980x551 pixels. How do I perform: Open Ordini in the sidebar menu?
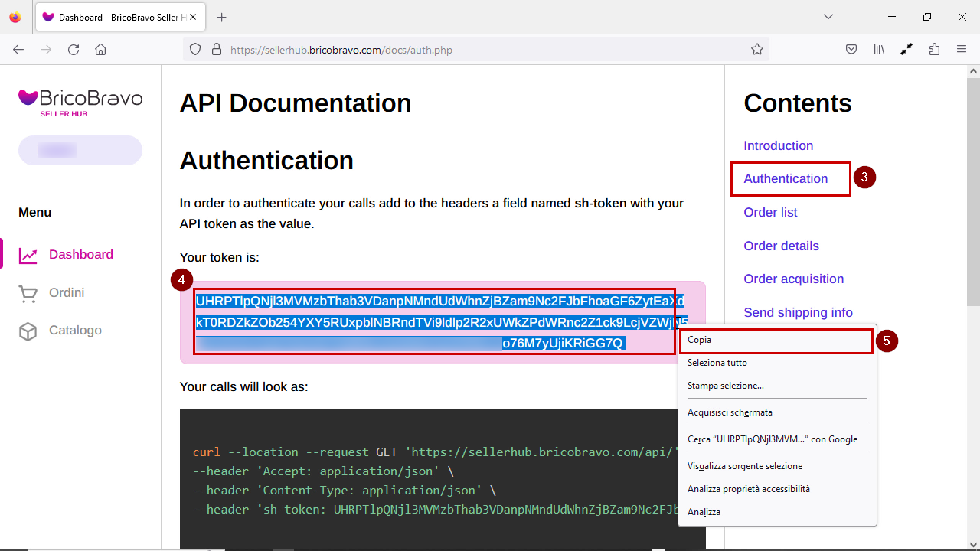pyautogui.click(x=67, y=293)
